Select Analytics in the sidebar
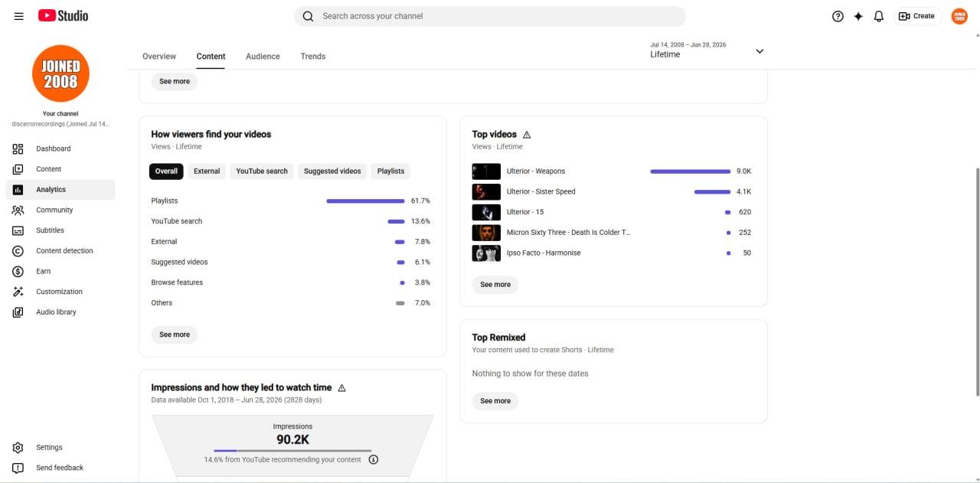 (x=60, y=190)
